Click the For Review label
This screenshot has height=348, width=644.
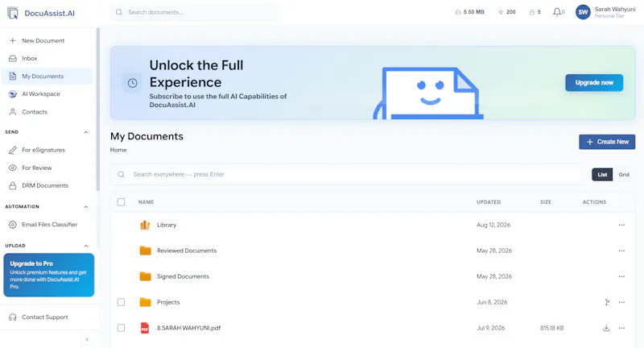tap(36, 168)
